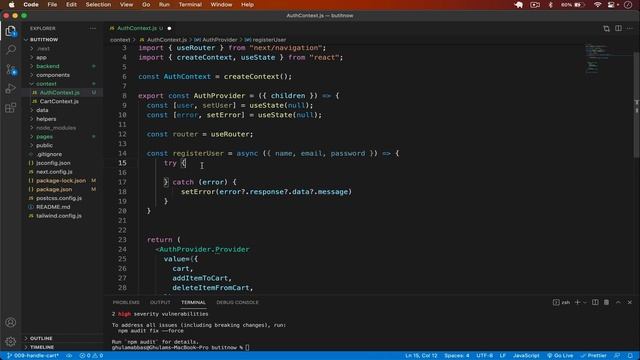Open the Search view in activity bar
Screen dimensions: 640x360
pyautogui.click(x=11, y=50)
